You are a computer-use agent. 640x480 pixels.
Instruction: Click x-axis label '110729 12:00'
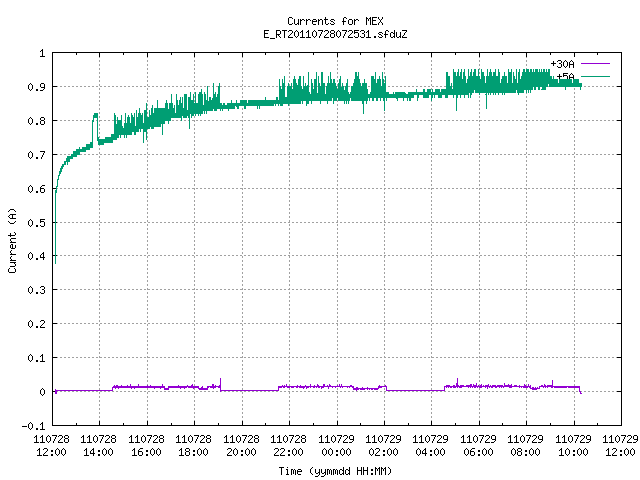620,446
